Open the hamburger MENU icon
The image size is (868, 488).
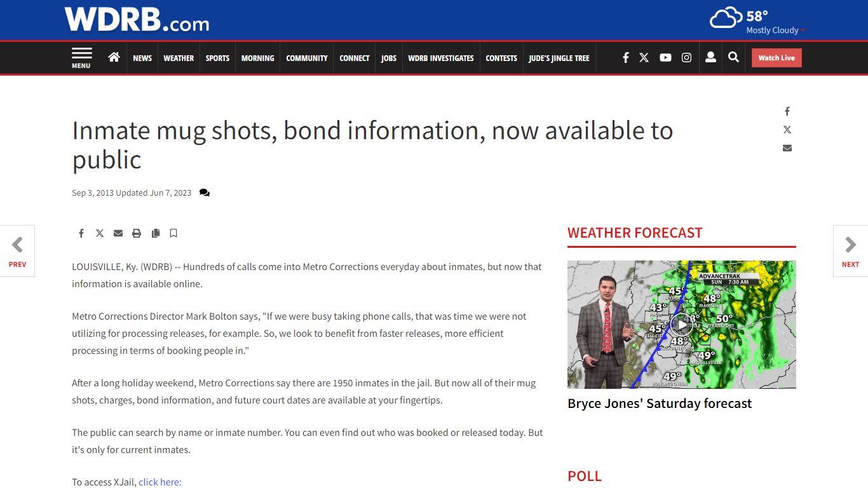81,58
